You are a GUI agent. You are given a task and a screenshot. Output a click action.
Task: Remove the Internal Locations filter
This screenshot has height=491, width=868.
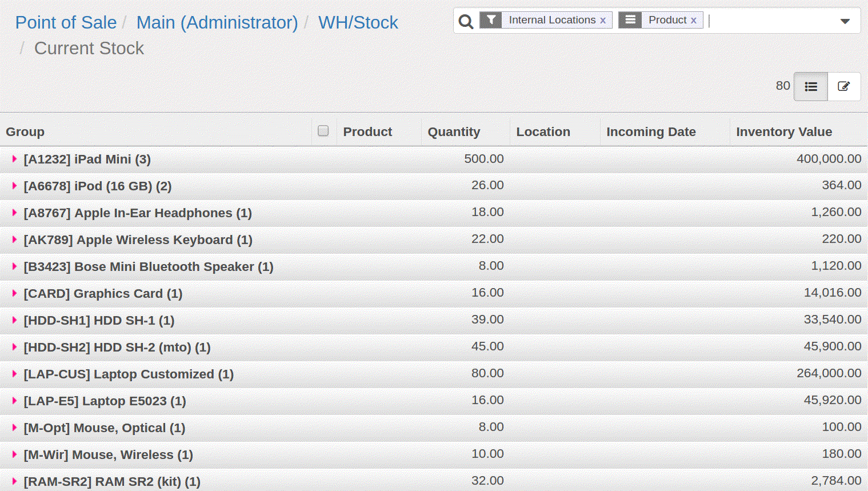pyautogui.click(x=603, y=21)
